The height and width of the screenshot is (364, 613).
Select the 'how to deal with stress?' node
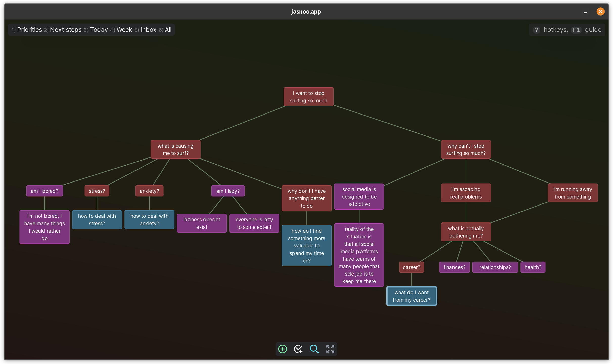point(97,220)
